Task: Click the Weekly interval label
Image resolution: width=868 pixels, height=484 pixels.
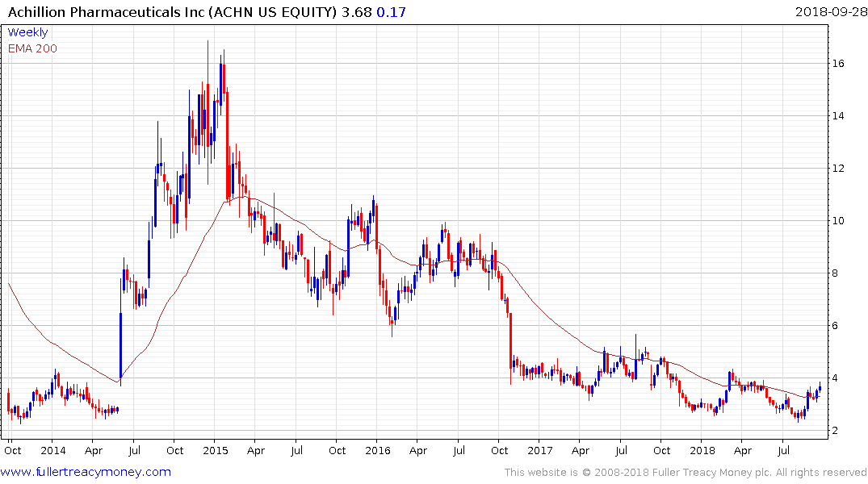Action: pyautogui.click(x=27, y=32)
